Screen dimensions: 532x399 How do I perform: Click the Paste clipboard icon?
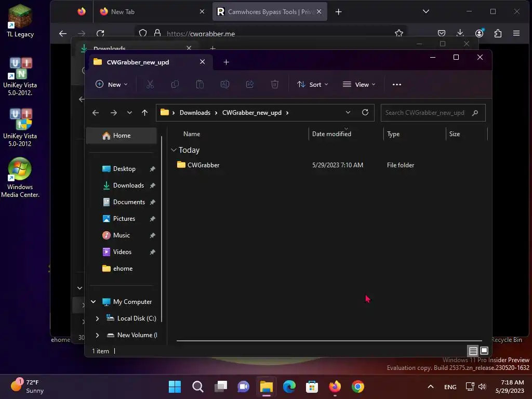click(200, 85)
